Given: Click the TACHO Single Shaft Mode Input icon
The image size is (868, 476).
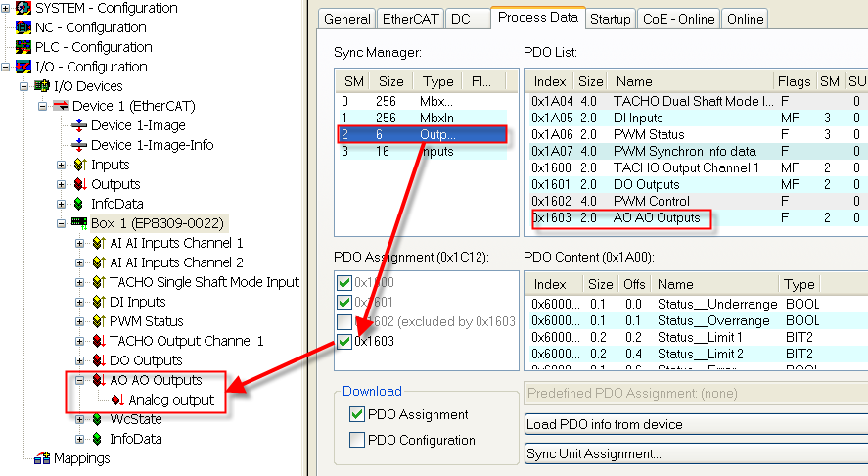Looking at the screenshot, I should 99,282.
